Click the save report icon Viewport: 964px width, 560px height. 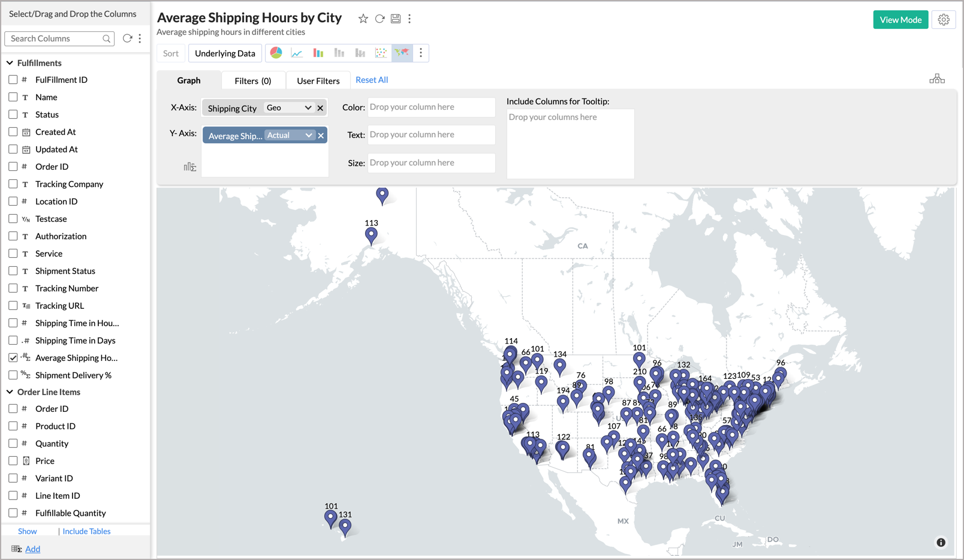(x=396, y=19)
